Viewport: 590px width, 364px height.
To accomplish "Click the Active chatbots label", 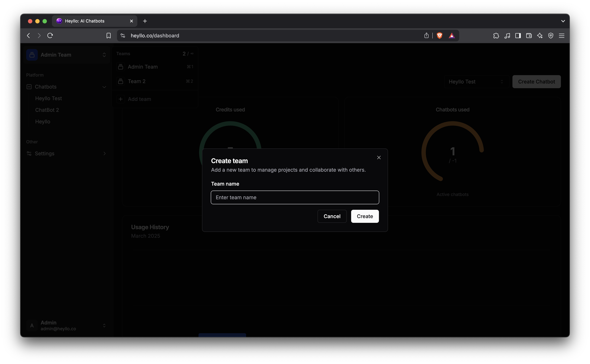I will [452, 195].
